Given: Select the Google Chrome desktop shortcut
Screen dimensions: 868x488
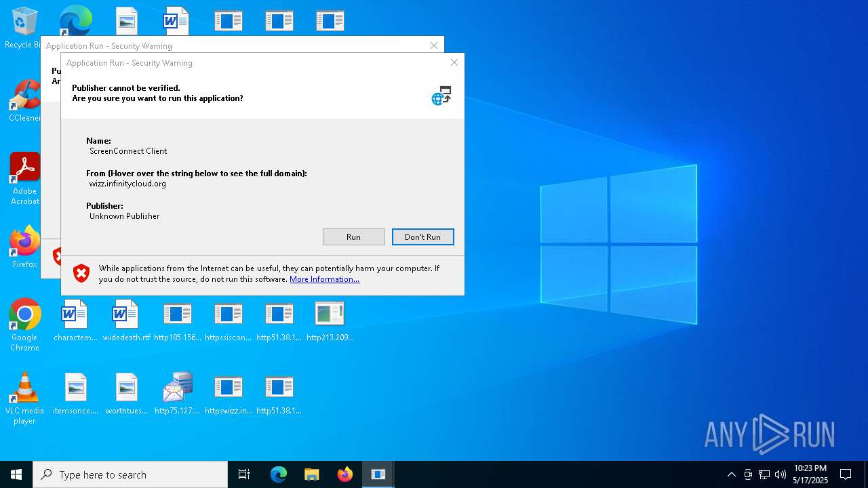Looking at the screenshot, I should pyautogui.click(x=24, y=325).
